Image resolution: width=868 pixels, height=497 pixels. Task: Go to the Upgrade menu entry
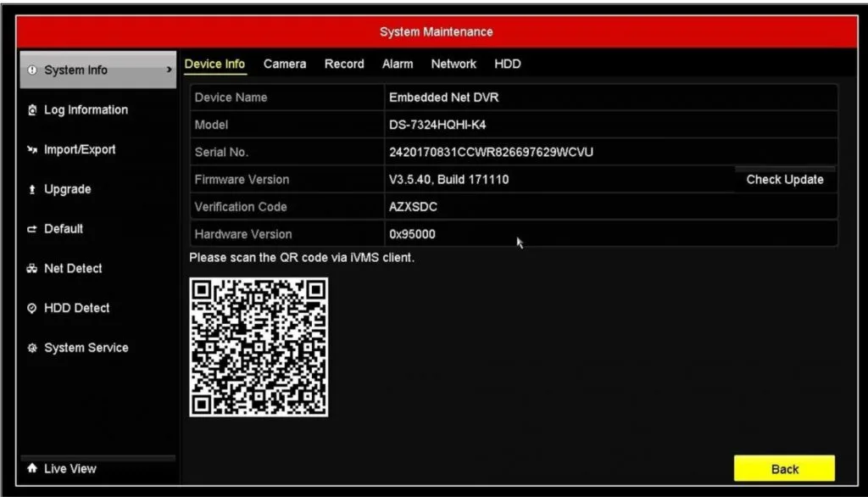coord(68,189)
